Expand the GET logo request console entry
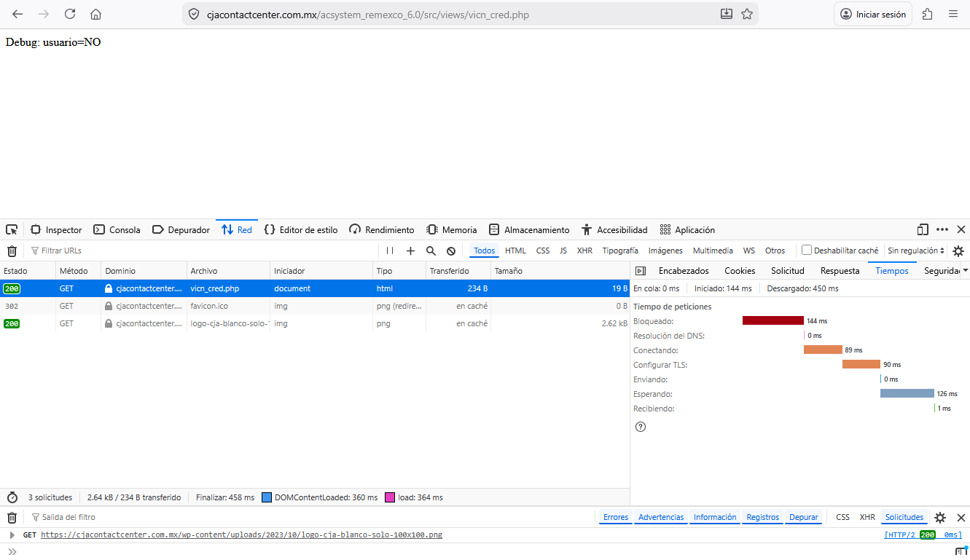 (12, 535)
